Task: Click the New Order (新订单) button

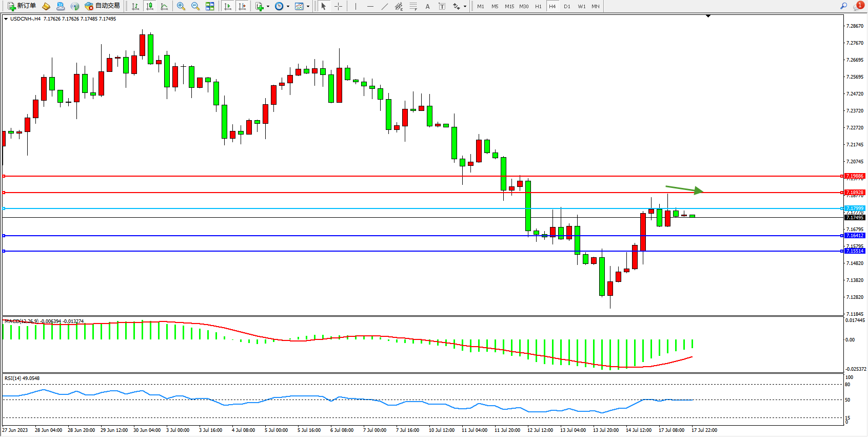Action: pos(22,6)
